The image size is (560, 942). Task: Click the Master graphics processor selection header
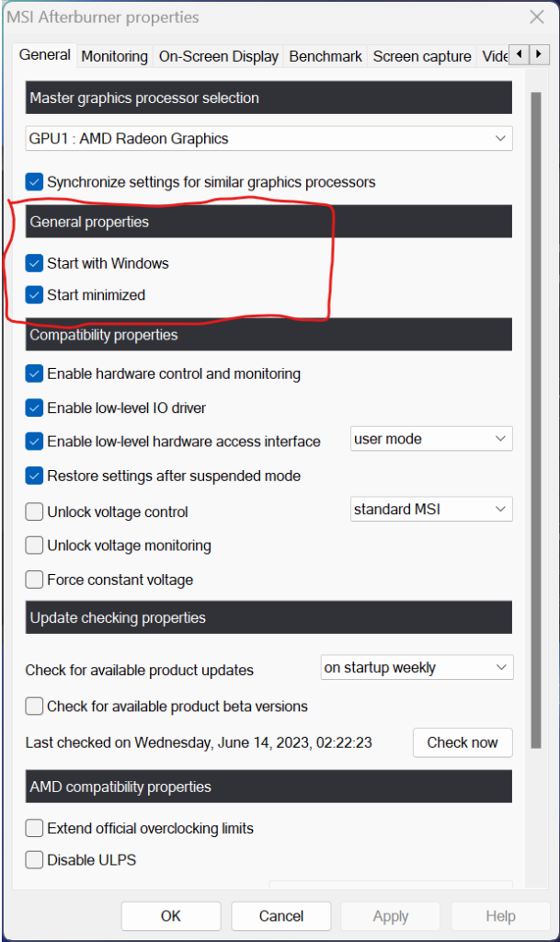tap(269, 98)
